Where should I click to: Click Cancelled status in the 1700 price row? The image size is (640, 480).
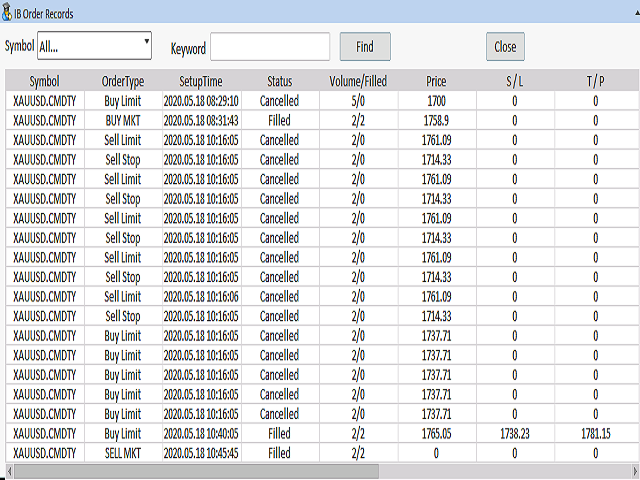click(x=280, y=101)
